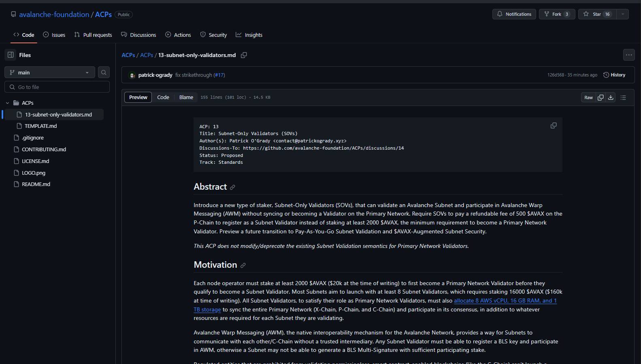
Task: Open the document outline icon
Action: pos(623,97)
